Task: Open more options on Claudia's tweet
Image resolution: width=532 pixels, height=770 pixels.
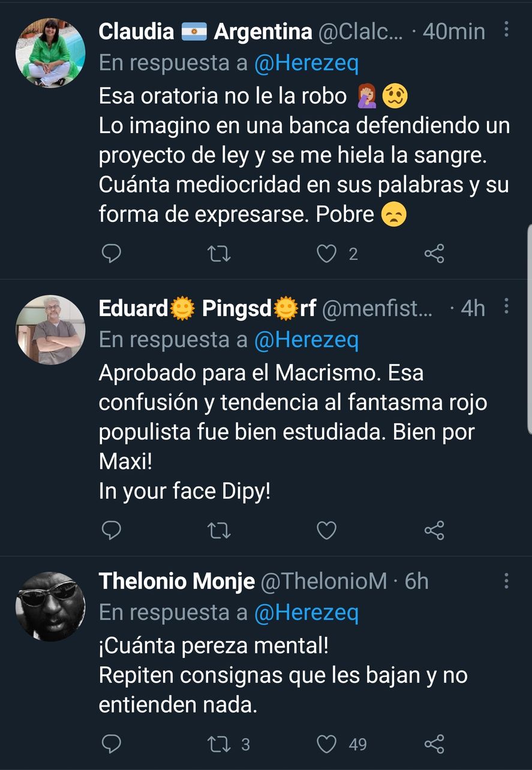Action: [x=507, y=29]
